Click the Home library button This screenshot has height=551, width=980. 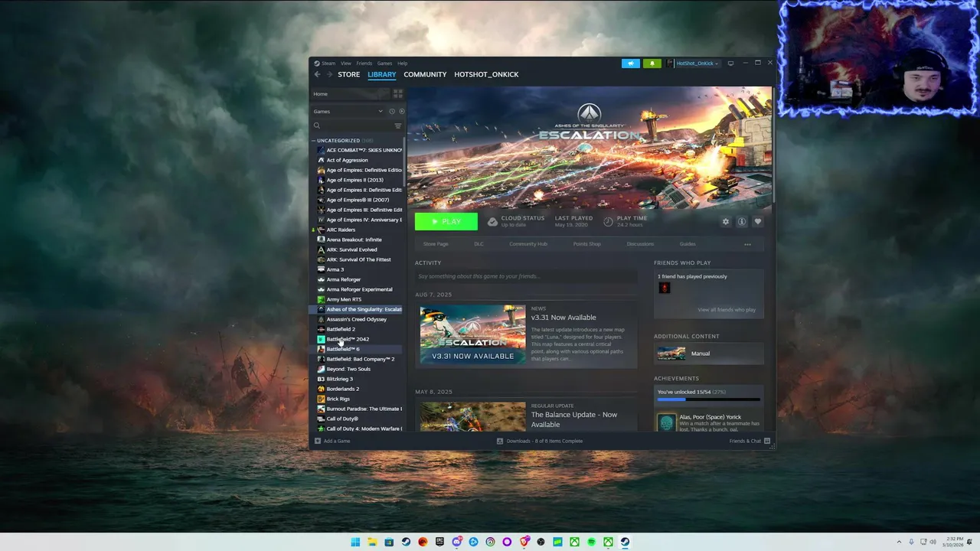click(350, 93)
